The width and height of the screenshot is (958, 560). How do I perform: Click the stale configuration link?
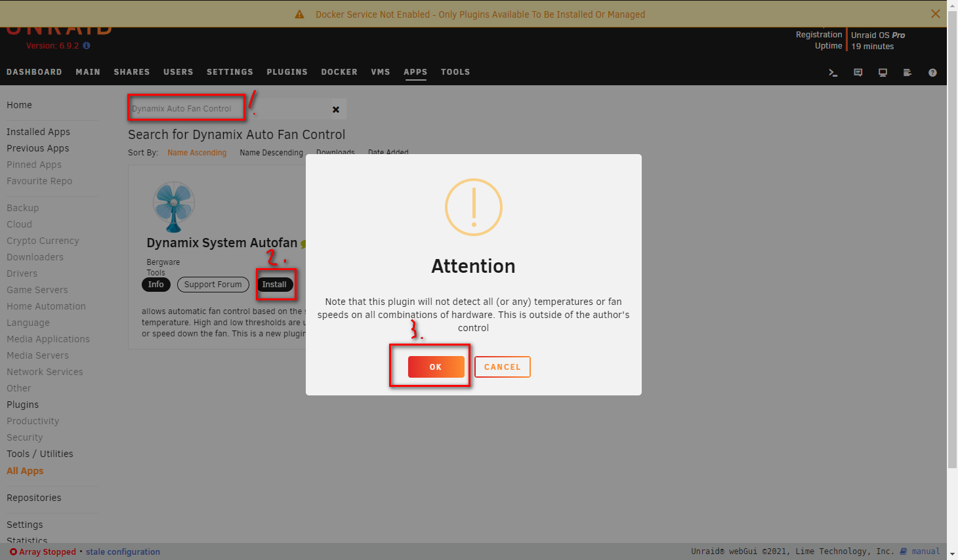pyautogui.click(x=123, y=551)
